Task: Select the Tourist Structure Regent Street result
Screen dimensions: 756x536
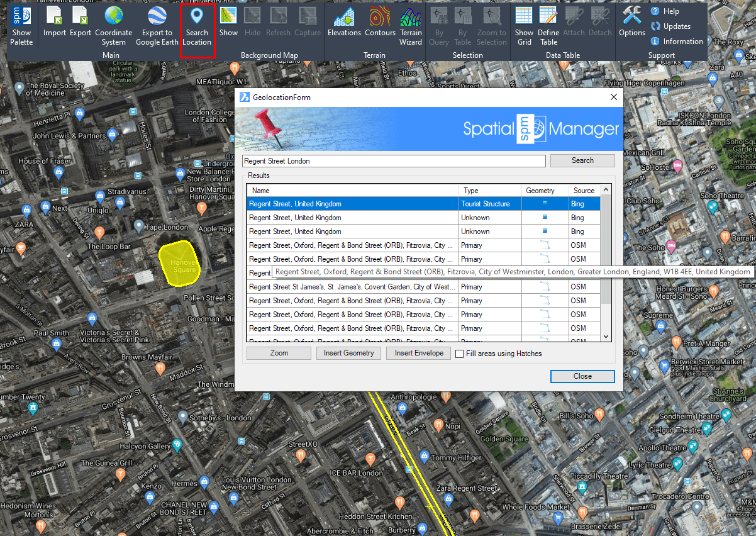Action: [x=424, y=204]
